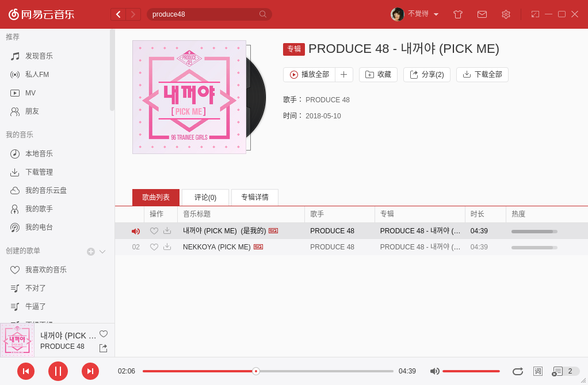Click 收藏 to collect album
The image size is (588, 385).
[x=378, y=75]
